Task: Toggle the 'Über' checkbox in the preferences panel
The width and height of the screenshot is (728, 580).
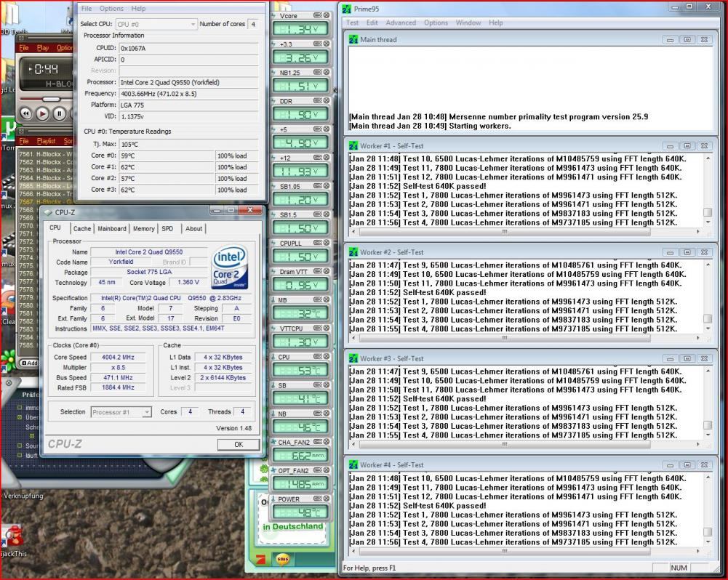Action: tap(20, 417)
